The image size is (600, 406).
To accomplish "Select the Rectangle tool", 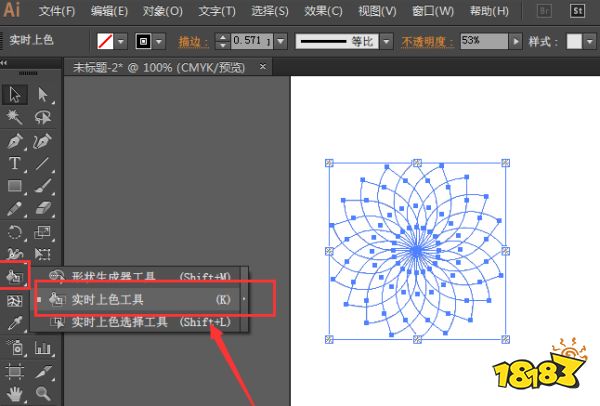I will 15,187.
